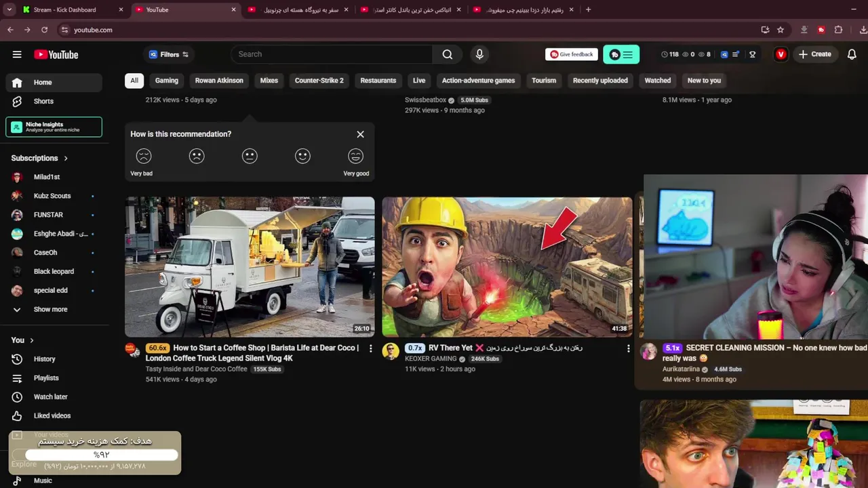The height and width of the screenshot is (488, 868).
Task: Open the YouTube hamburger guide menu
Action: 17,54
